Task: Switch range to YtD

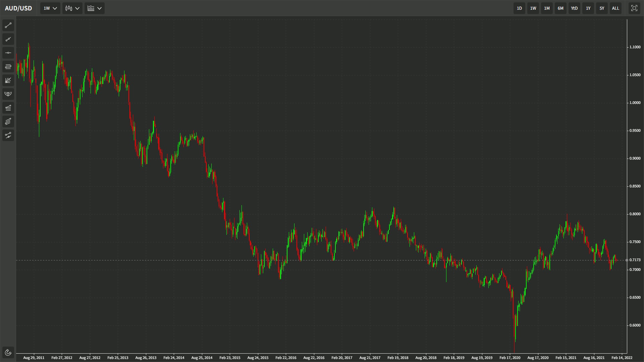Action: pyautogui.click(x=574, y=8)
